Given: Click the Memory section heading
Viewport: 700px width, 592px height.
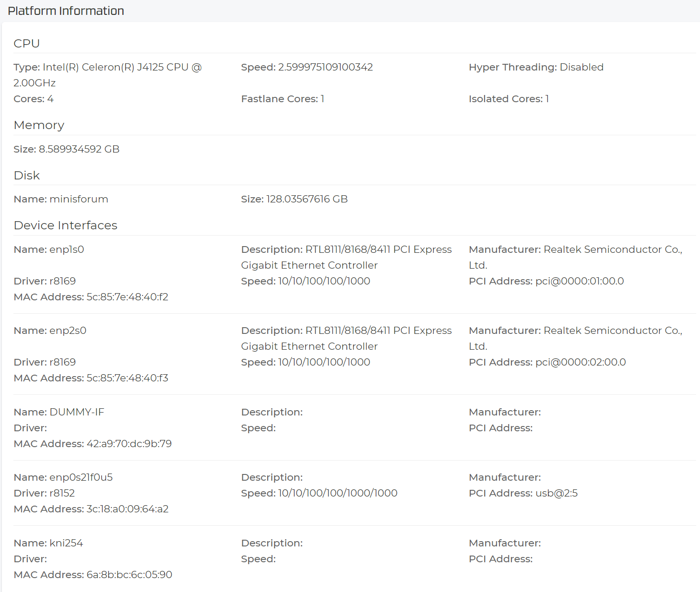Looking at the screenshot, I should (x=39, y=125).
